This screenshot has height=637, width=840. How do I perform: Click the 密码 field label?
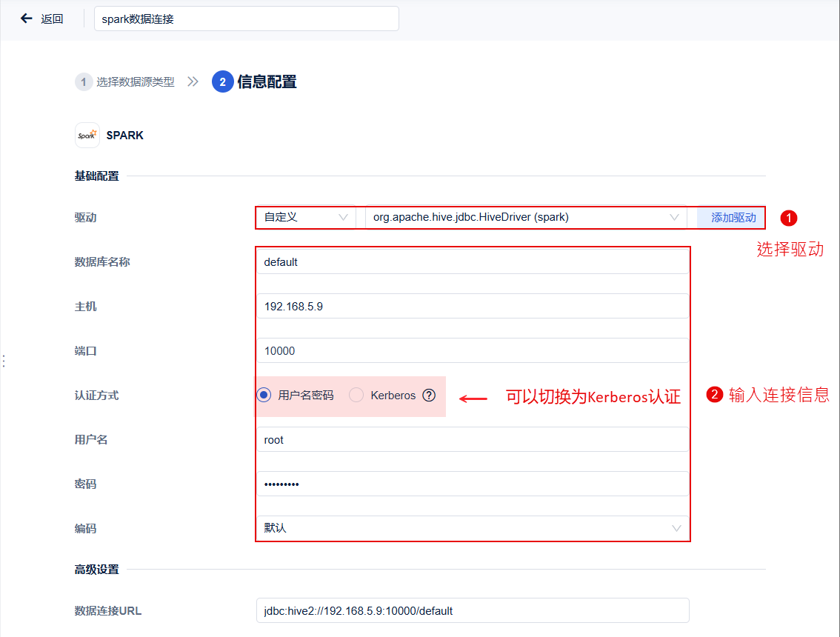click(x=86, y=484)
